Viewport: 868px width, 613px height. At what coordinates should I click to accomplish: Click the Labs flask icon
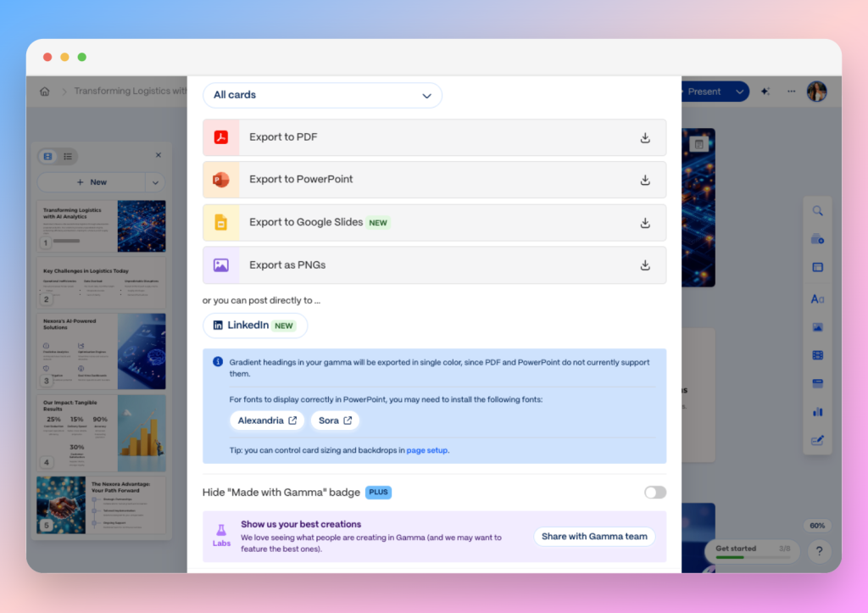(x=221, y=531)
